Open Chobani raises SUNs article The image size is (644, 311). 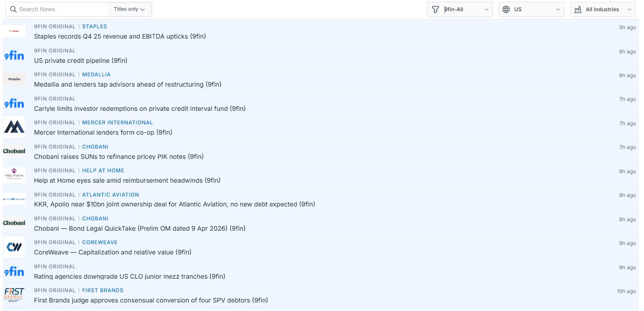coord(119,157)
